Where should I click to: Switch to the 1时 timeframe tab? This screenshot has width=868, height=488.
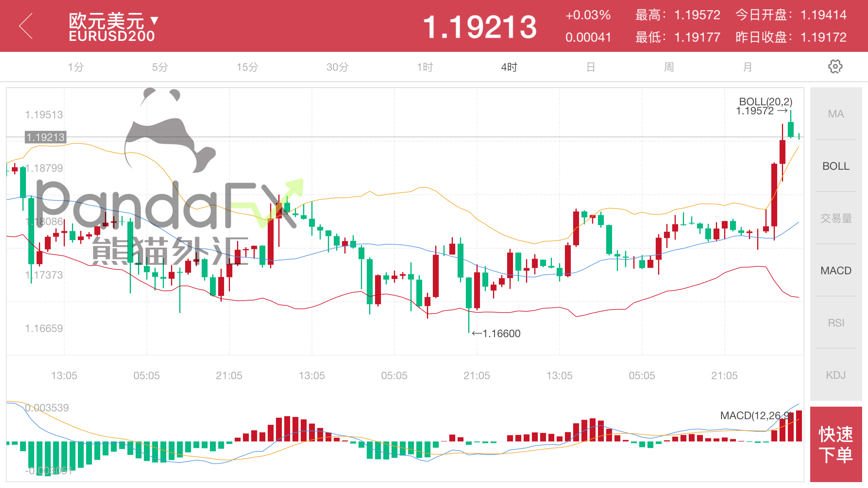(425, 67)
